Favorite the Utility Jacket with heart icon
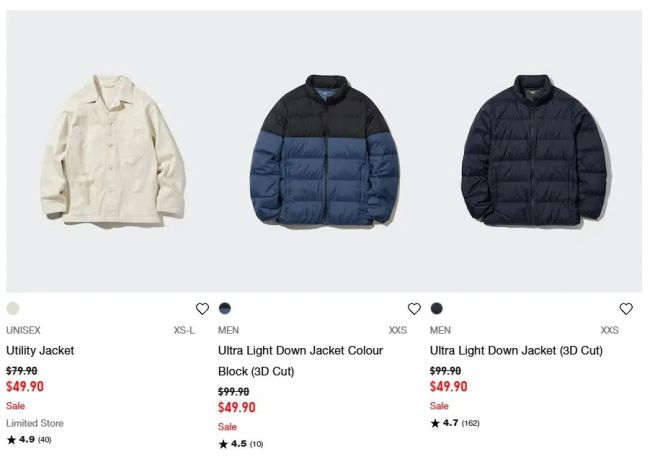Screen dimensions: 650x459 point(202,308)
